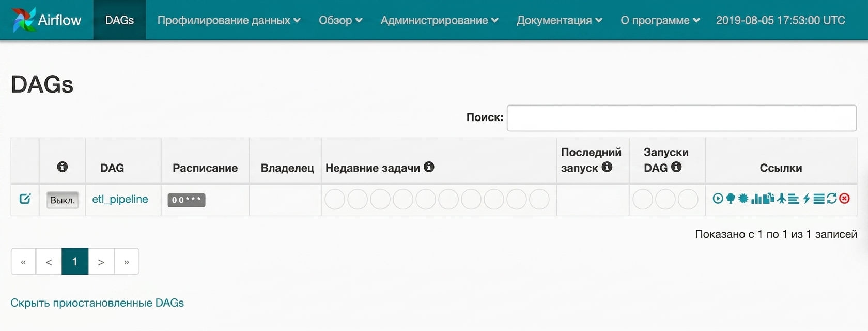Click info icon beside Последний запуск
This screenshot has width=868, height=331.
click(x=607, y=167)
